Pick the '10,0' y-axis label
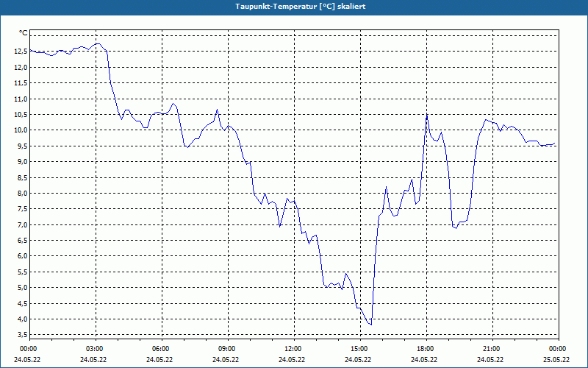 [21, 130]
